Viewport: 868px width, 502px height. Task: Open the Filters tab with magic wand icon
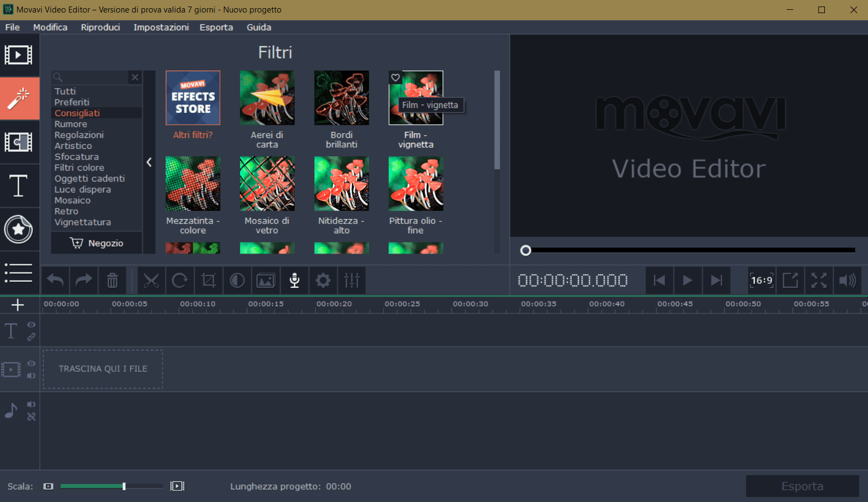point(19,99)
